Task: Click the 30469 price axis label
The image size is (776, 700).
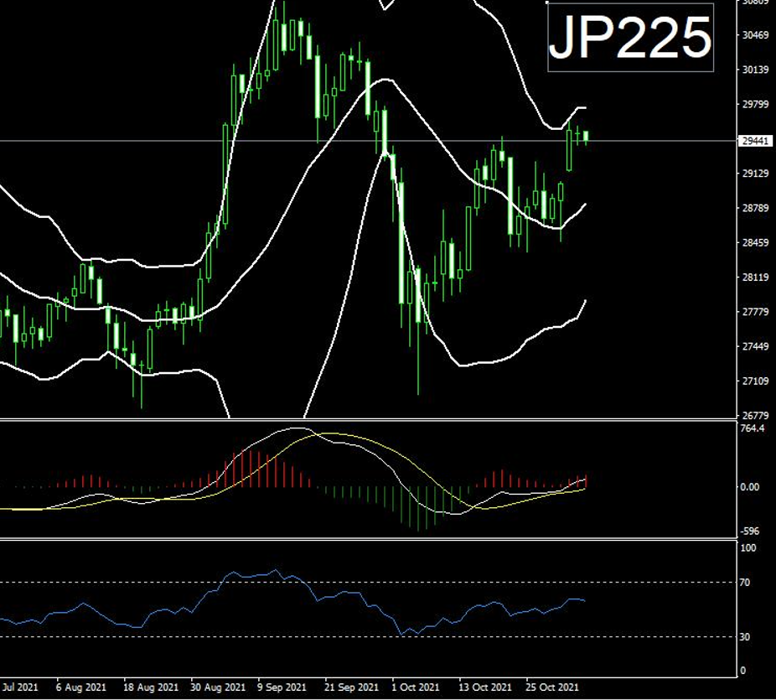Action: click(755, 35)
